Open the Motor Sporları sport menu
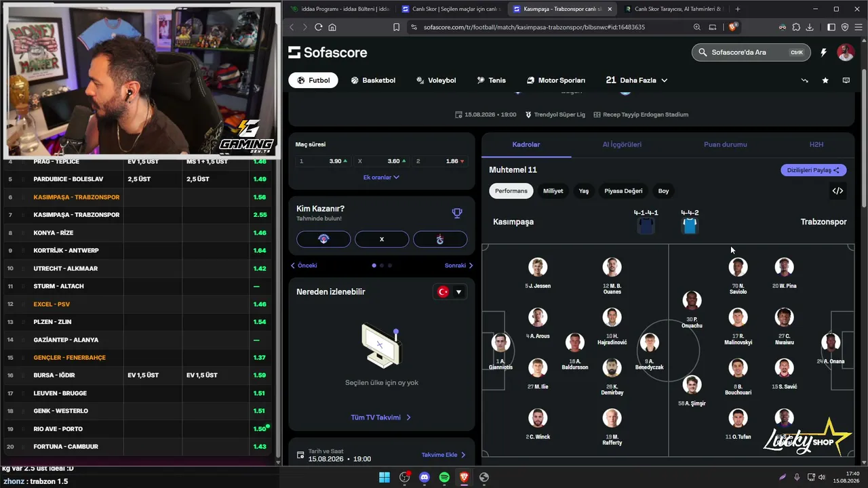This screenshot has width=868, height=488. (556, 80)
